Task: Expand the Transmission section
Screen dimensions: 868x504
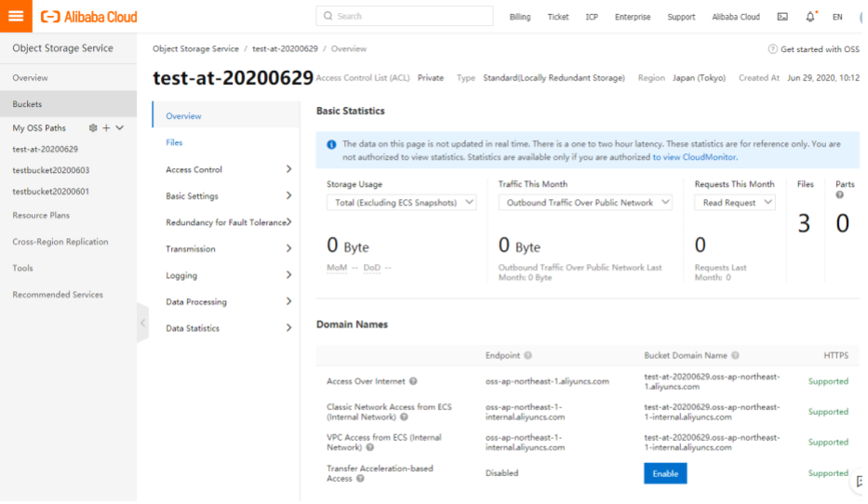Action: coord(228,249)
